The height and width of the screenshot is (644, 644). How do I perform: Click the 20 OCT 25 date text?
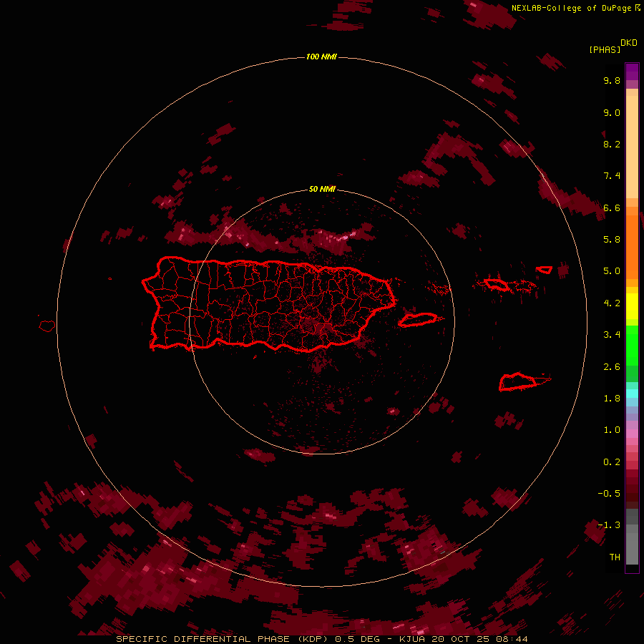[461, 639]
